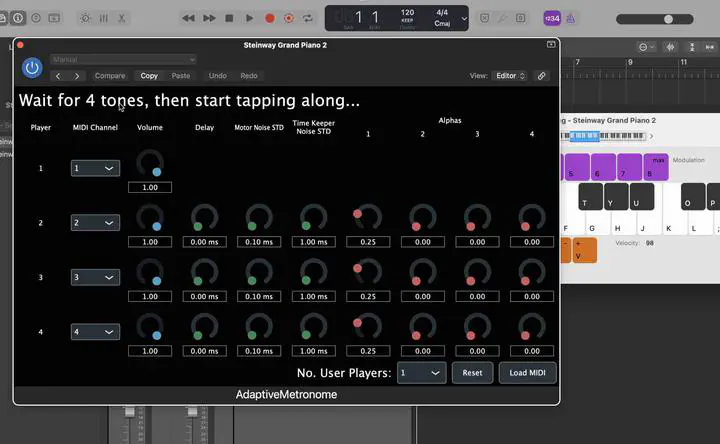
Task: Click the Stop transport button
Action: coord(229,18)
